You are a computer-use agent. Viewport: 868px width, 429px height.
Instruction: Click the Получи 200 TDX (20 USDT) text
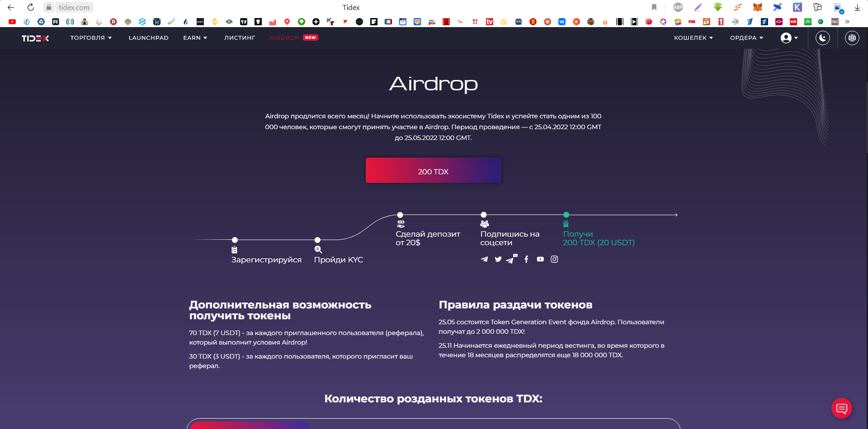point(599,238)
